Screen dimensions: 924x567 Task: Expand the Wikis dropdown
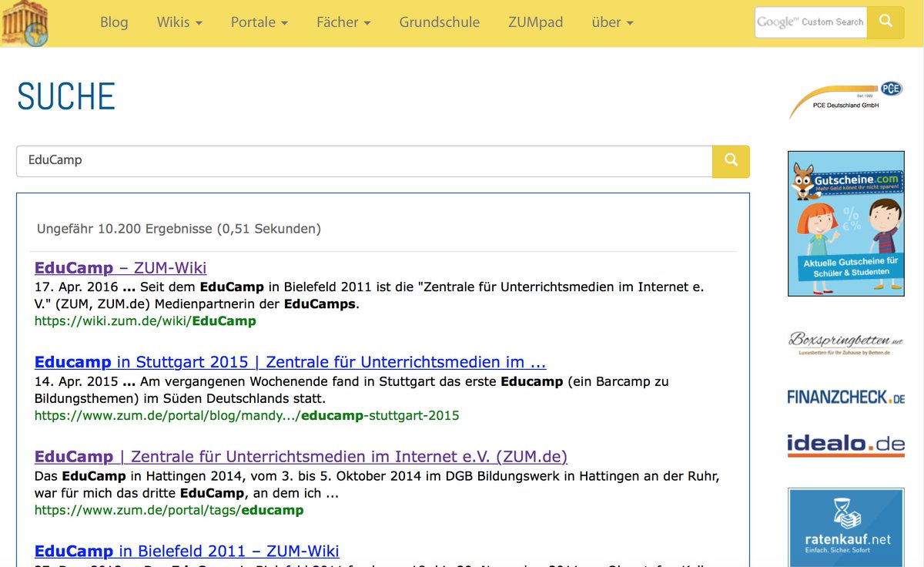pyautogui.click(x=179, y=22)
